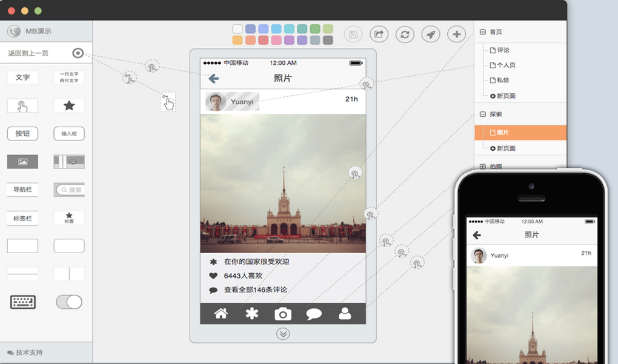Click the plus add icon in the toolbar
The image size is (618, 364).
coord(457,35)
